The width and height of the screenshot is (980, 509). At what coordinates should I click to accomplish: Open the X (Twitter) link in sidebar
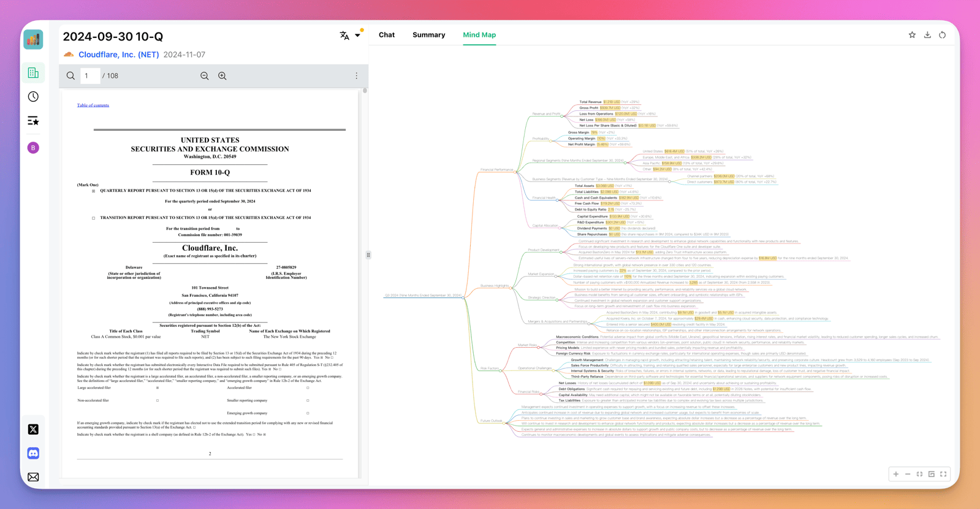pyautogui.click(x=33, y=429)
